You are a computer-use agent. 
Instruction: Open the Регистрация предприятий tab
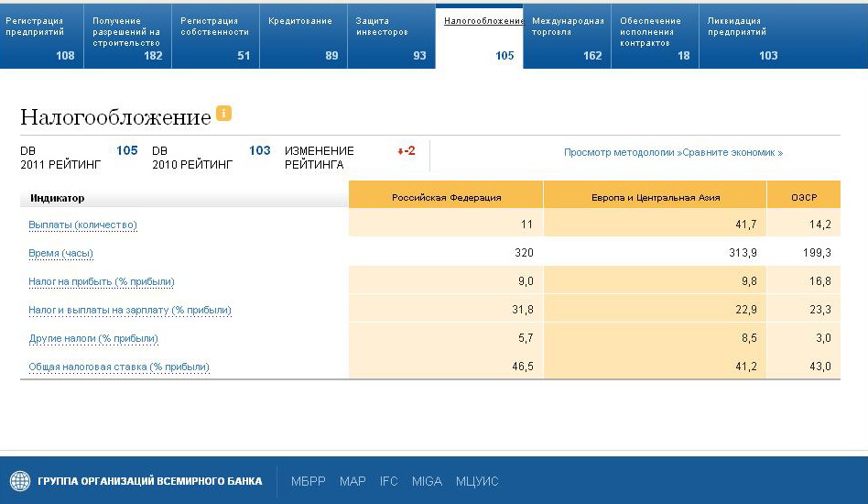tap(40, 37)
